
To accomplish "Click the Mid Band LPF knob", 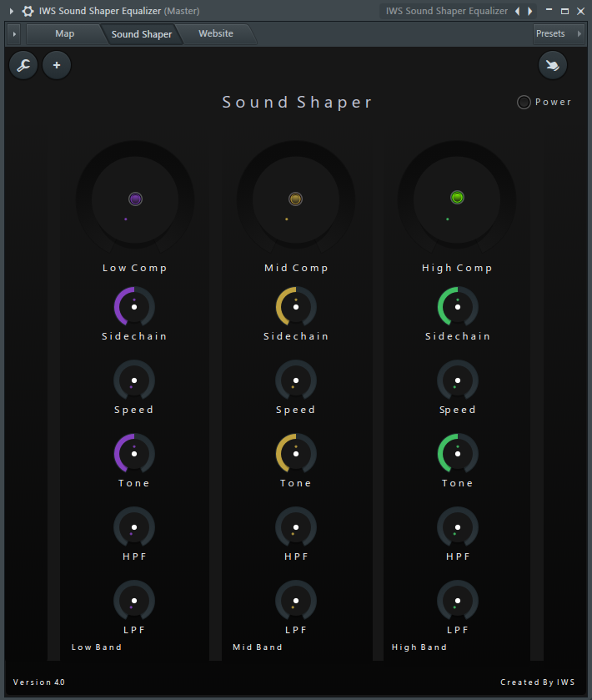I will click(296, 601).
